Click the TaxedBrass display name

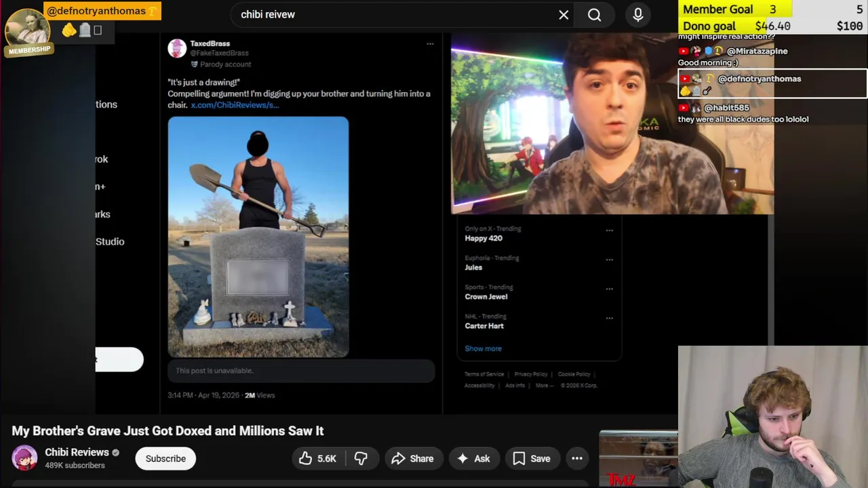pos(210,43)
